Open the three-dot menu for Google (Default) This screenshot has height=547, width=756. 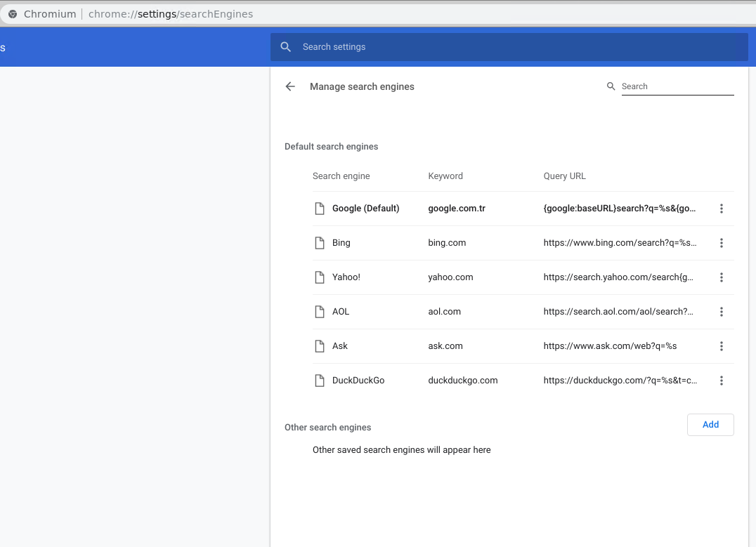click(x=722, y=209)
